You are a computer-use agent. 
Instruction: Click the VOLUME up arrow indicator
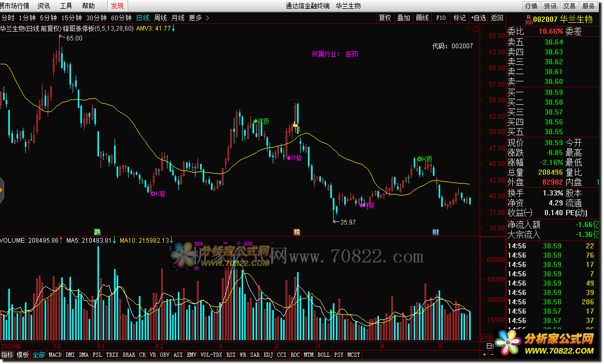point(61,241)
